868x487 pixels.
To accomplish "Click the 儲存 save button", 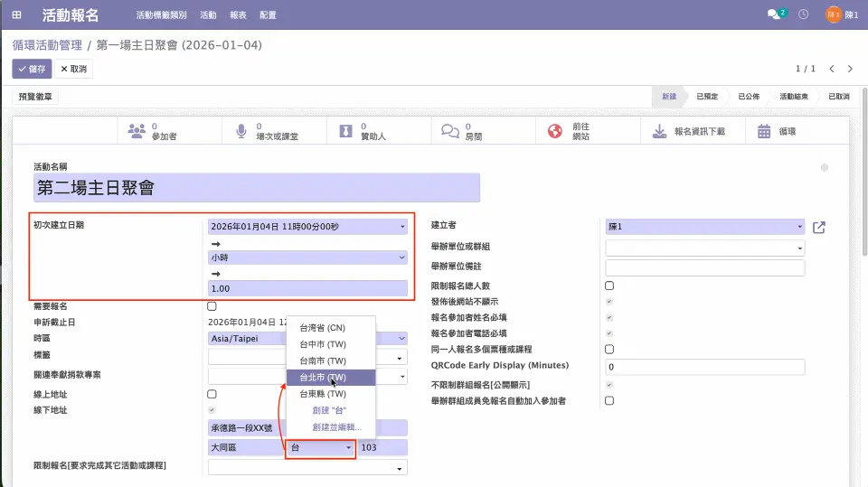I will pos(32,69).
